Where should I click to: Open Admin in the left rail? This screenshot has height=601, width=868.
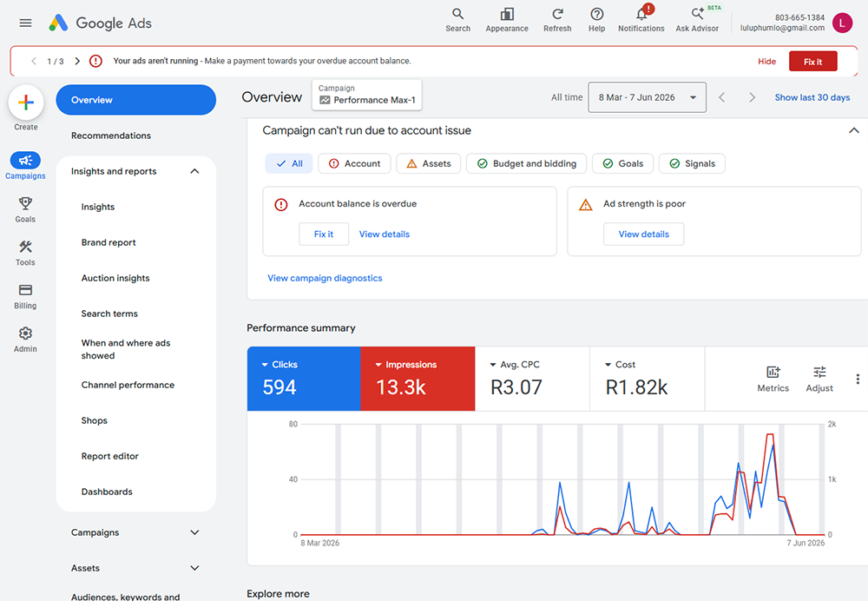click(x=25, y=340)
